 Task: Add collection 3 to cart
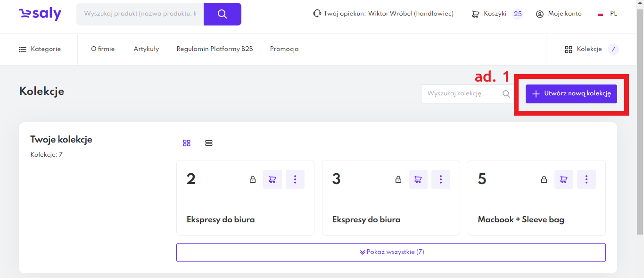click(x=418, y=179)
